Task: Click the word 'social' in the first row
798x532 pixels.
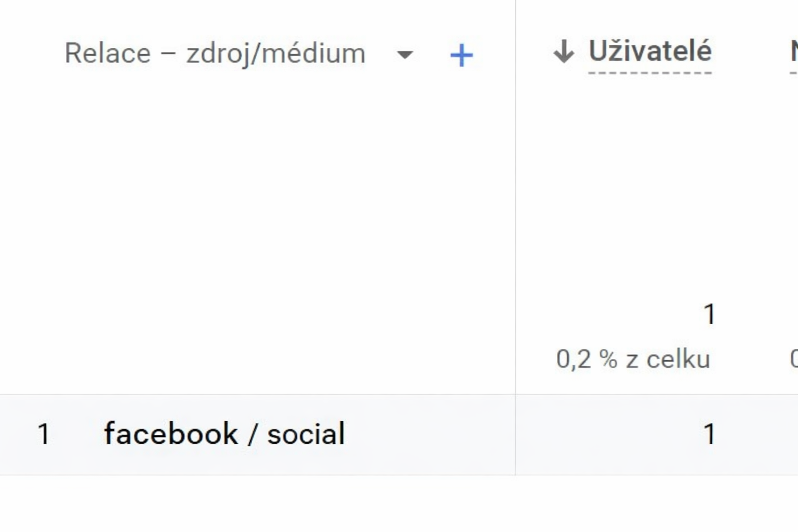Action: pyautogui.click(x=306, y=434)
